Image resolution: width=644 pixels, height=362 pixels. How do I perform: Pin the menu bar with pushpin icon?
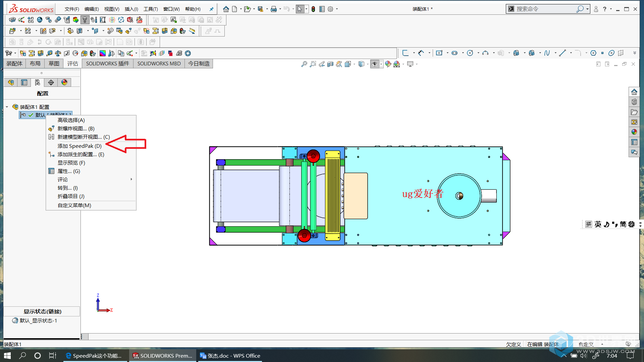tap(211, 9)
